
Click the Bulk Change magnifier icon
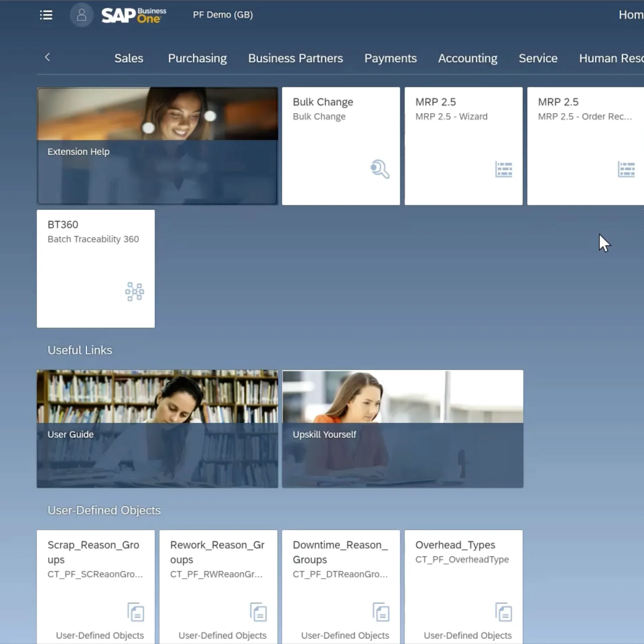[x=380, y=169]
